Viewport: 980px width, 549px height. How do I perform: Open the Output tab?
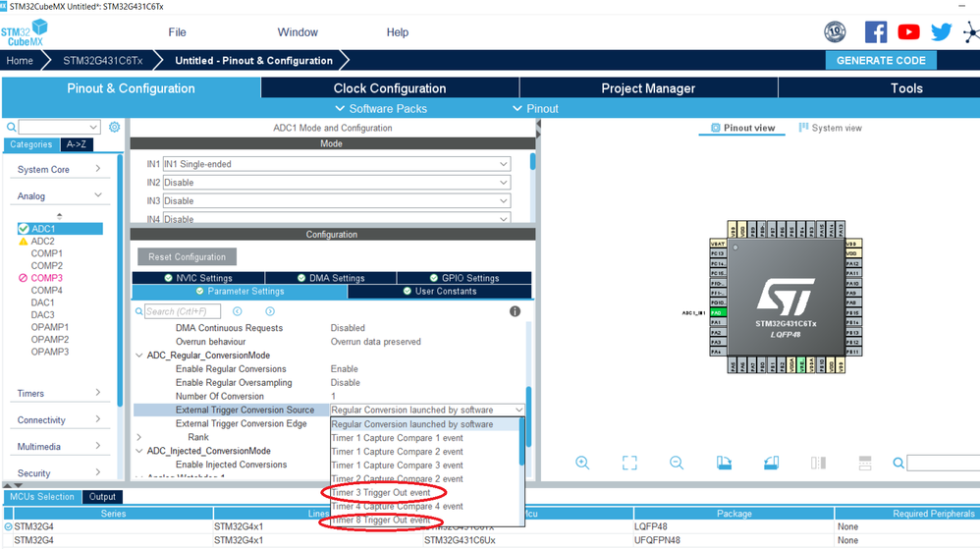tap(102, 497)
